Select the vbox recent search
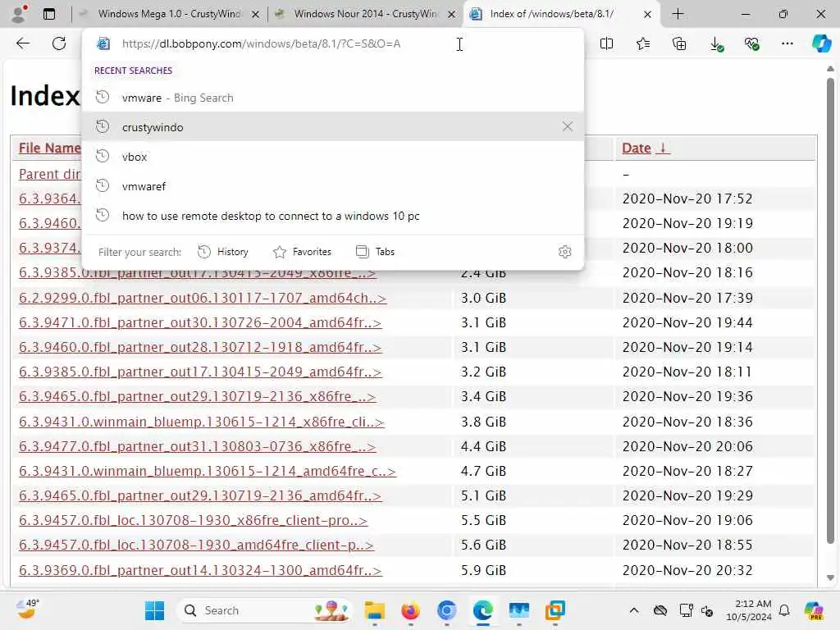Viewport: 840px width, 630px height. (333, 157)
